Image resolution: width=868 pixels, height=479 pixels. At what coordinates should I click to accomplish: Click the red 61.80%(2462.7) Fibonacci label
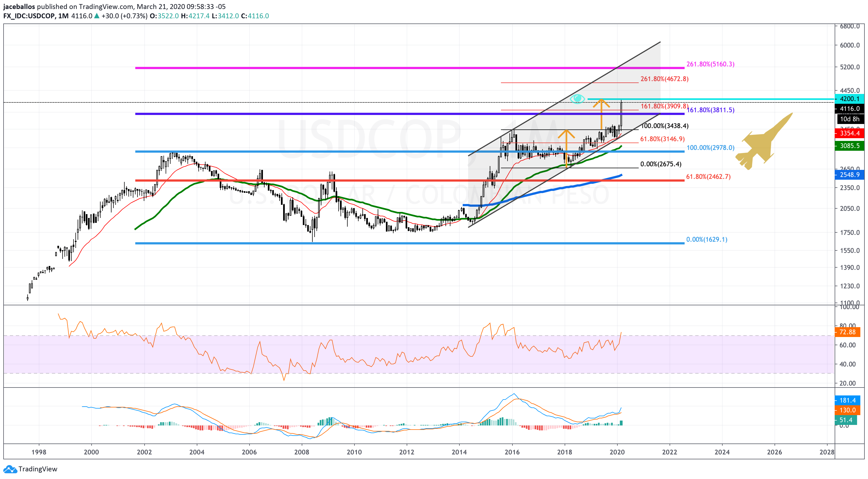click(x=708, y=176)
